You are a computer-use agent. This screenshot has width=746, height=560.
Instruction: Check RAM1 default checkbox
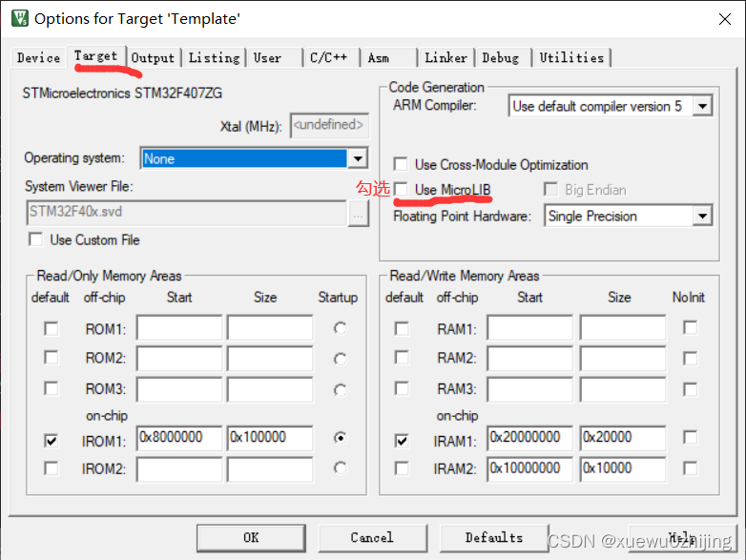402,329
